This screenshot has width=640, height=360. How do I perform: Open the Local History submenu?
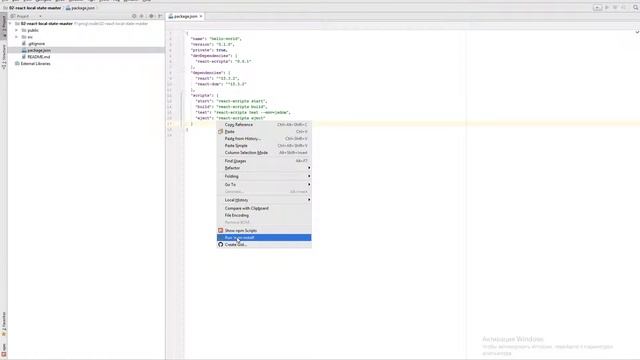[x=264, y=200]
